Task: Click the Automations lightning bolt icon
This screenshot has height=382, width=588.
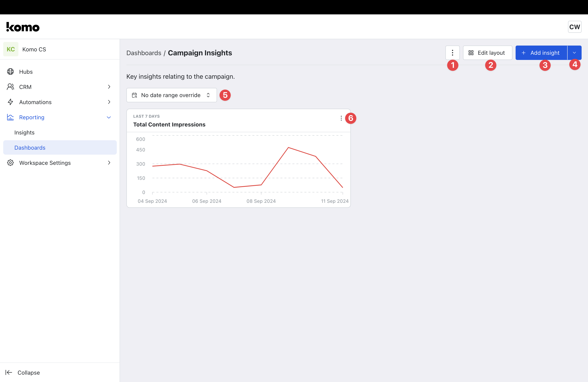Action: (x=10, y=102)
